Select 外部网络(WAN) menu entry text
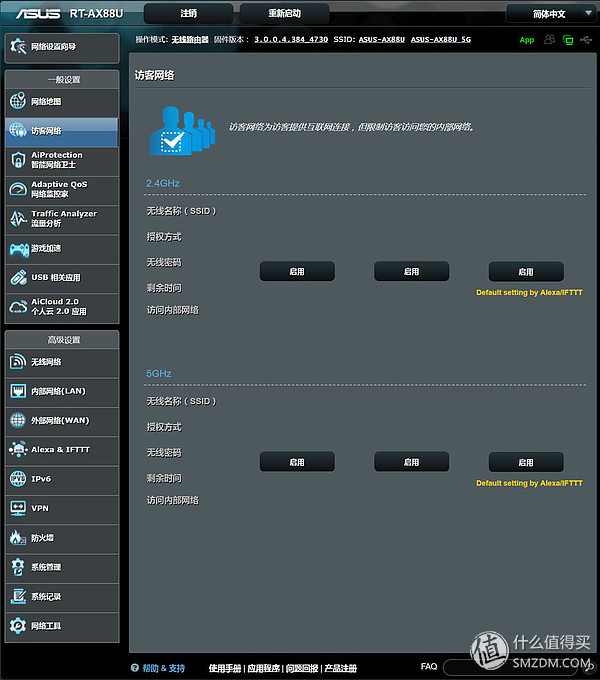 [x=60, y=420]
